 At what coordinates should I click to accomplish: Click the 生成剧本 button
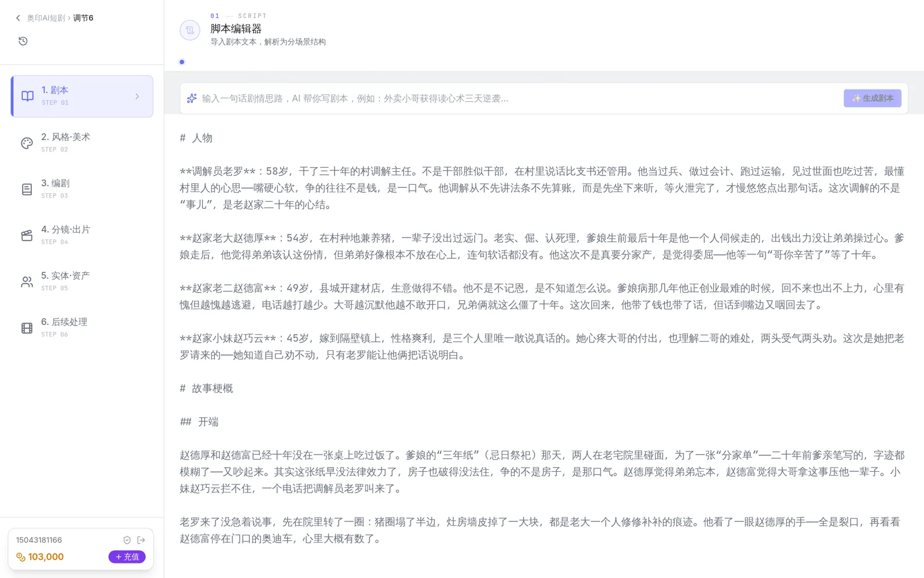click(872, 98)
